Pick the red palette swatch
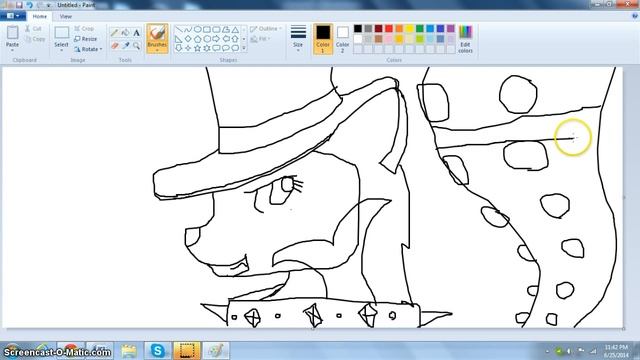This screenshot has width=640, height=360. click(389, 29)
